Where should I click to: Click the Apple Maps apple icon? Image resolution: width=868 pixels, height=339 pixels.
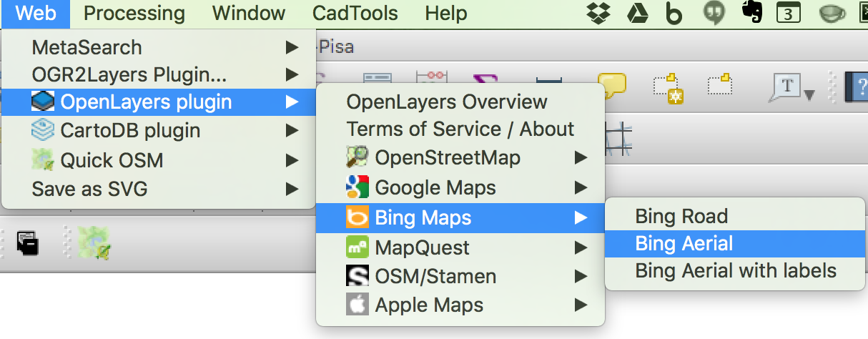(x=357, y=305)
